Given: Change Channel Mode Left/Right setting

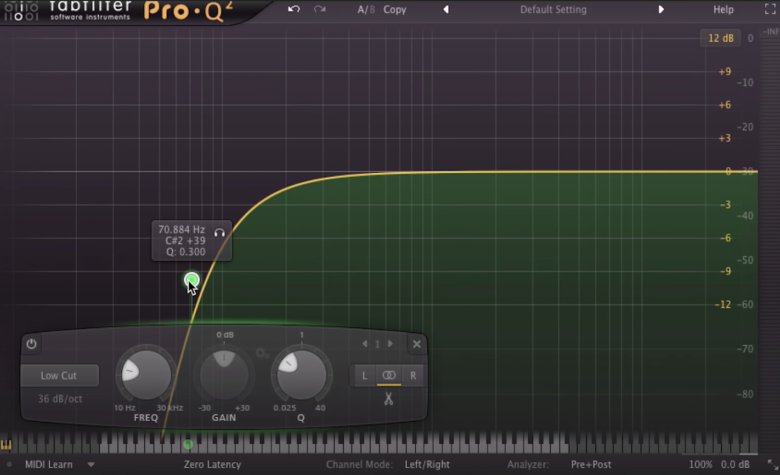Looking at the screenshot, I should pos(427,465).
